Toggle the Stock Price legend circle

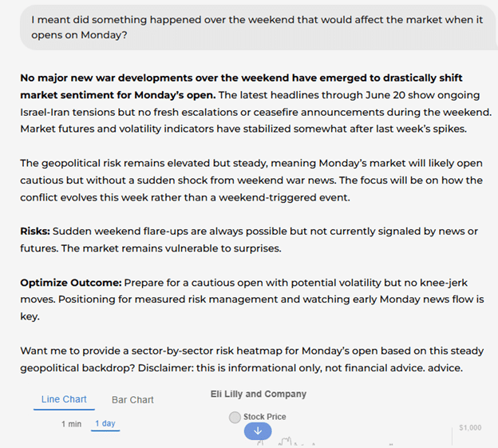(x=235, y=417)
